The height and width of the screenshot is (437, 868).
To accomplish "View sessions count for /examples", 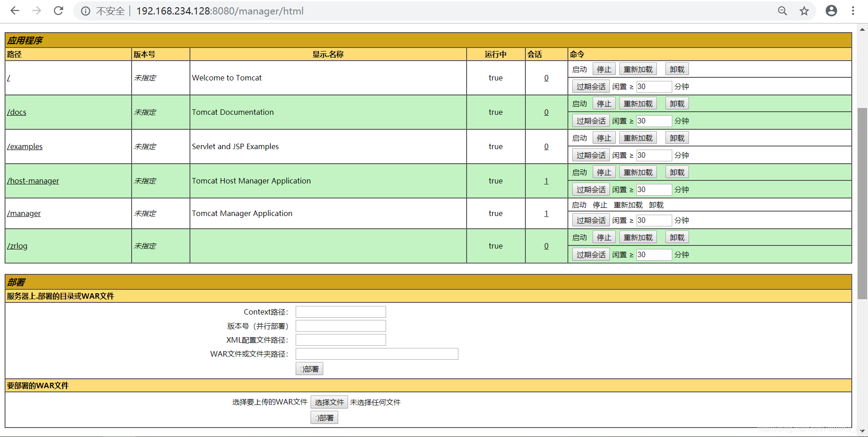I will [546, 146].
